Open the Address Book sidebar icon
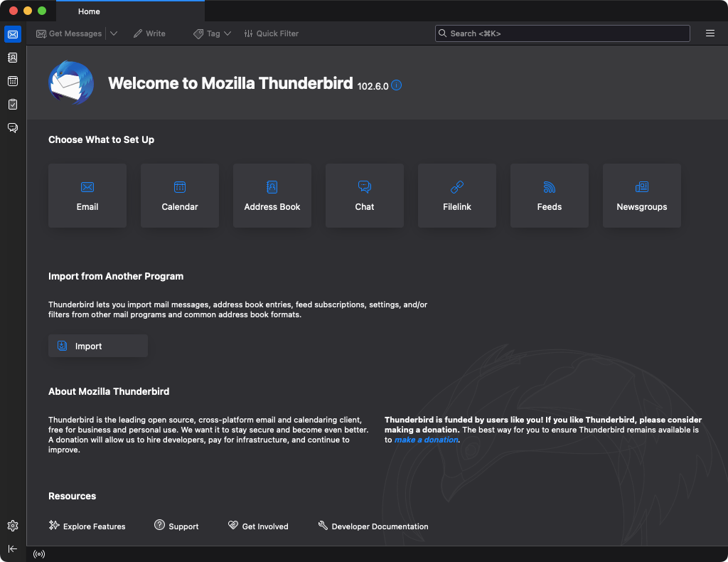Image resolution: width=728 pixels, height=562 pixels. [13, 58]
